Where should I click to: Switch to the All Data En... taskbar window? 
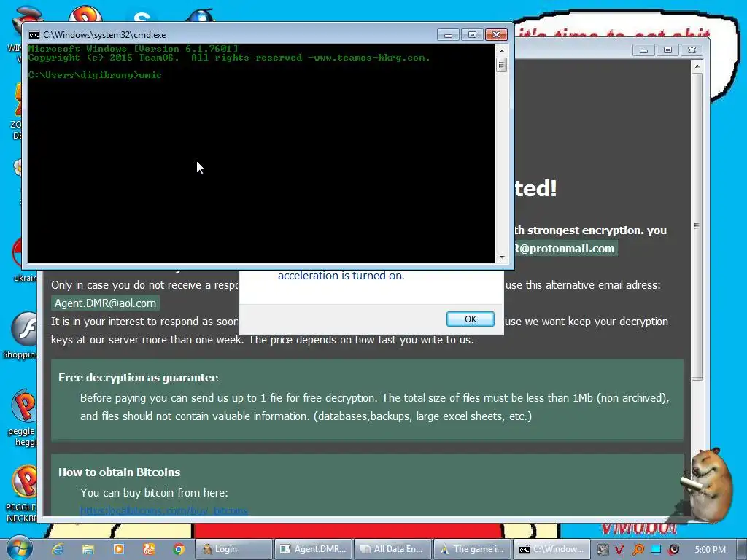point(393,549)
